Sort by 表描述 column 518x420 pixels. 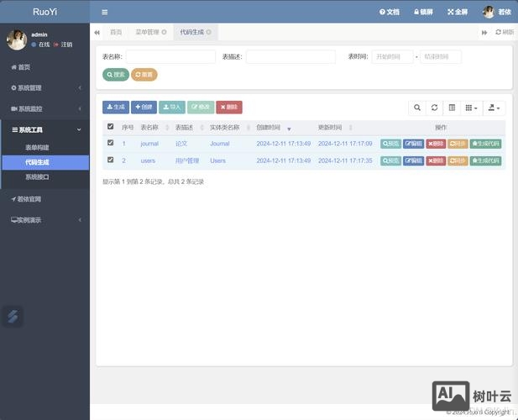189,128
